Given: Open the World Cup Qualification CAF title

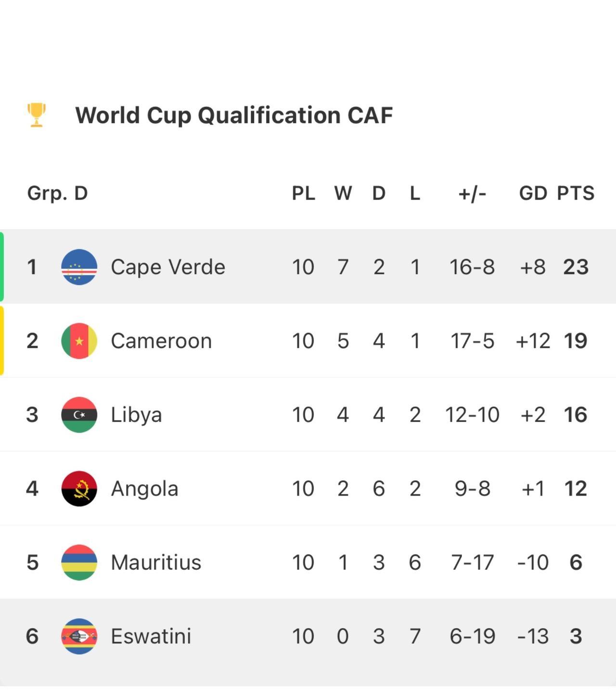Looking at the screenshot, I should (x=234, y=115).
